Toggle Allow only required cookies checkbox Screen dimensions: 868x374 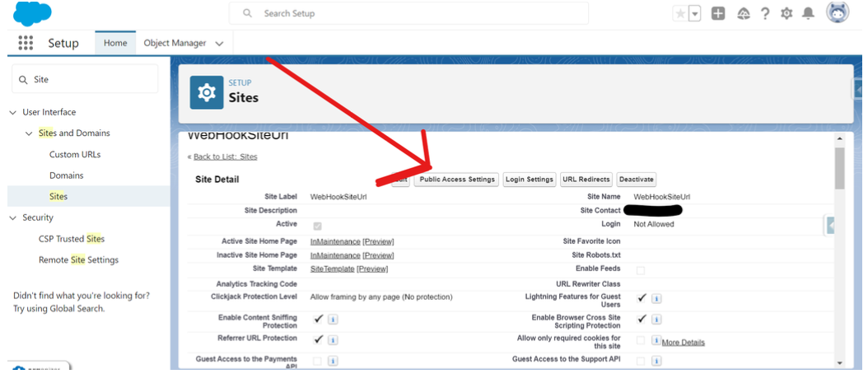click(641, 340)
